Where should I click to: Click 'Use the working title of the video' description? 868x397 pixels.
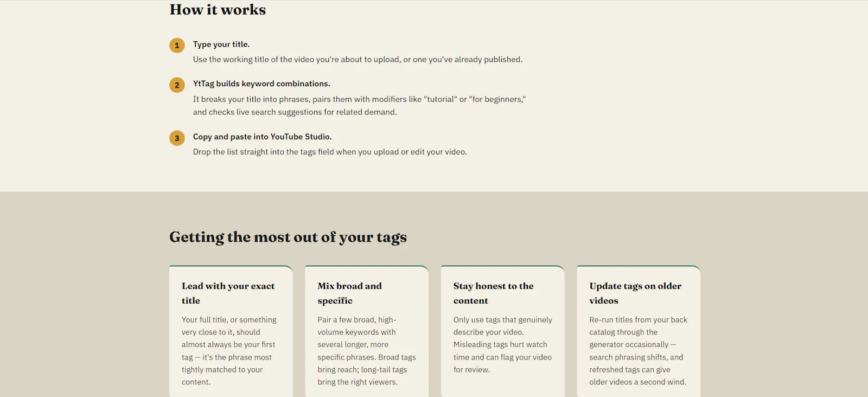358,60
